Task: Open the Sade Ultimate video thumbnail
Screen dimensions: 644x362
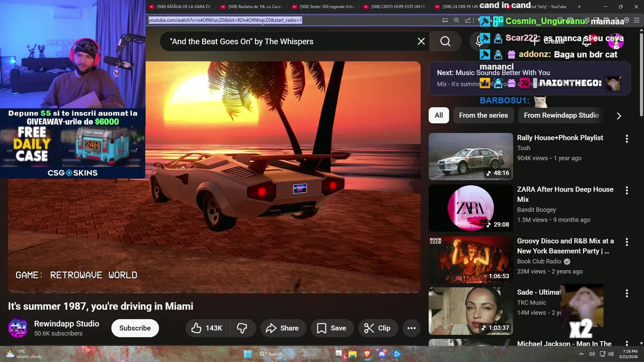Action: (x=471, y=311)
